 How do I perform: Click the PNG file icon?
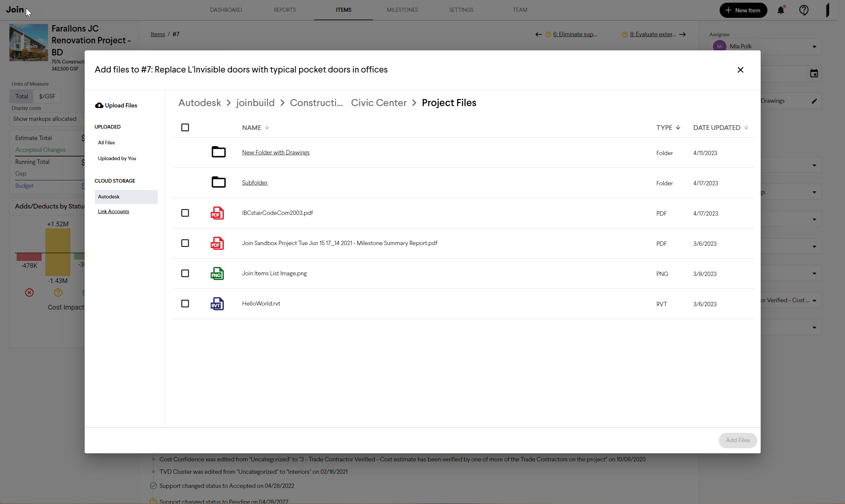pyautogui.click(x=217, y=273)
